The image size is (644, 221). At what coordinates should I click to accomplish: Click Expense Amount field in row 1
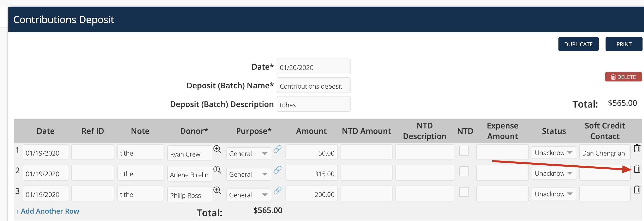pyautogui.click(x=502, y=152)
